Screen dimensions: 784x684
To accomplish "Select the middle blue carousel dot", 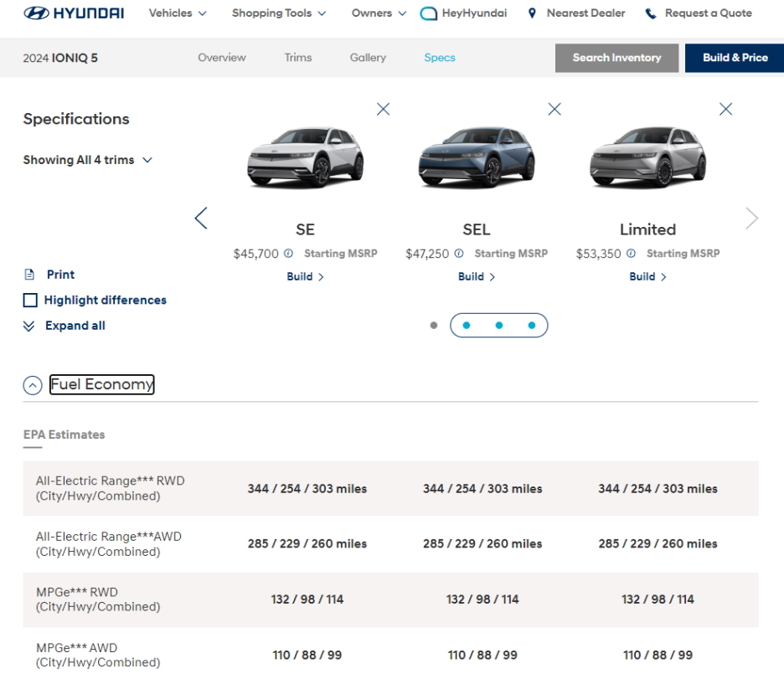I will (x=499, y=326).
